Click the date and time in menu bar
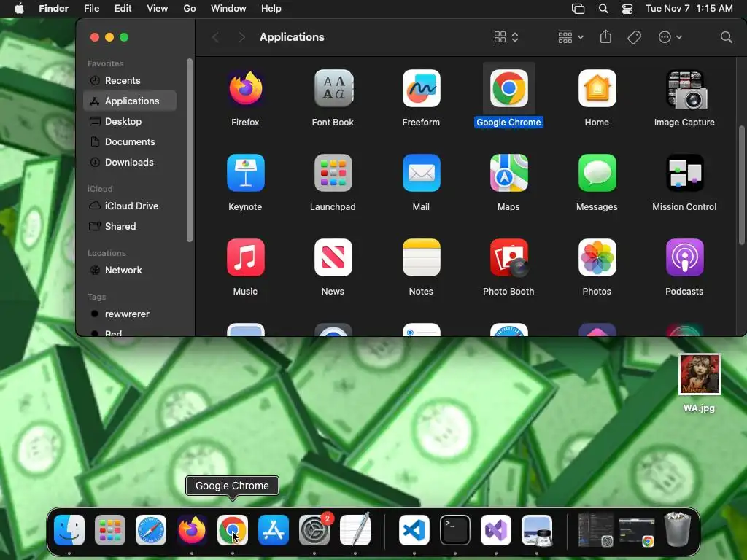This screenshot has width=747, height=560. click(x=689, y=9)
